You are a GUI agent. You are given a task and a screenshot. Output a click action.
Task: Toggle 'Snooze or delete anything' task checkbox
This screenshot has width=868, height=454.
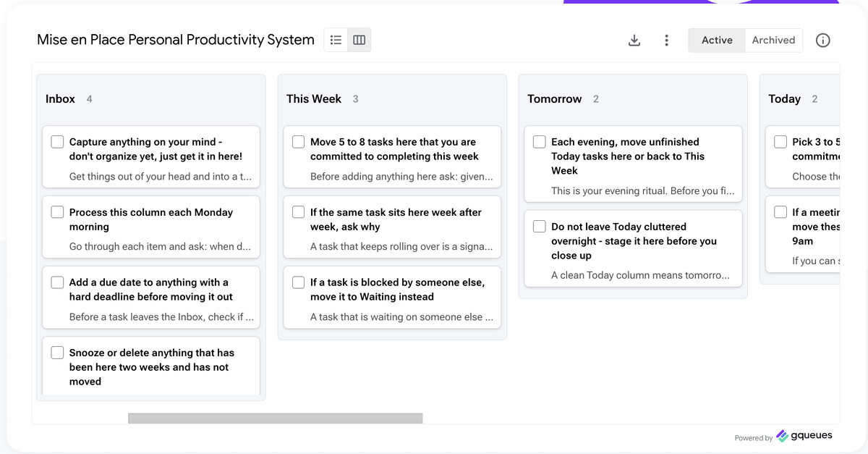click(57, 353)
